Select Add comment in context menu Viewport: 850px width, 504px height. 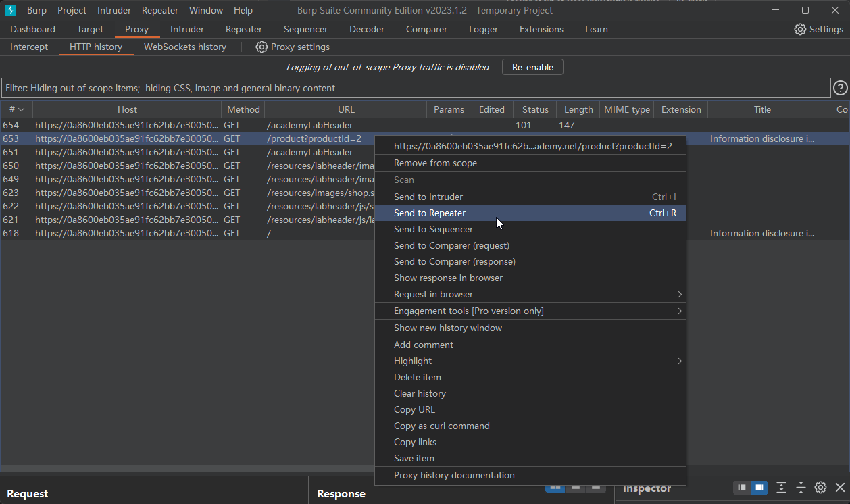click(530, 345)
